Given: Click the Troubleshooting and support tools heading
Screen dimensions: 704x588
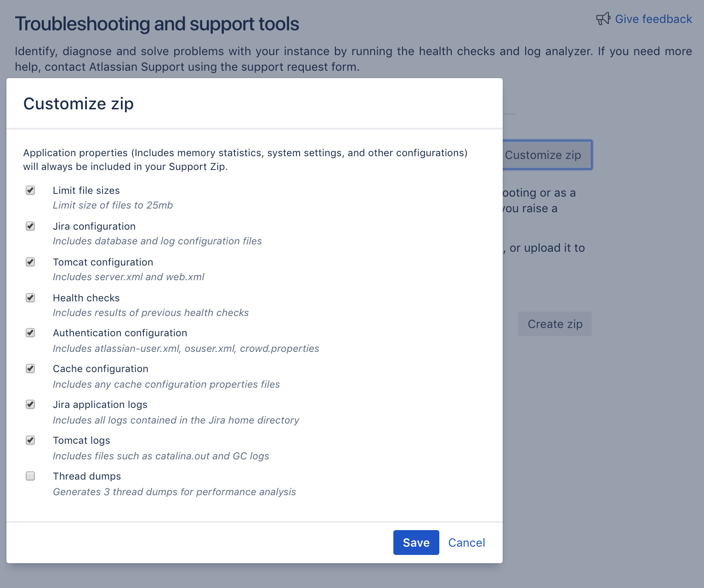Looking at the screenshot, I should 156,23.
